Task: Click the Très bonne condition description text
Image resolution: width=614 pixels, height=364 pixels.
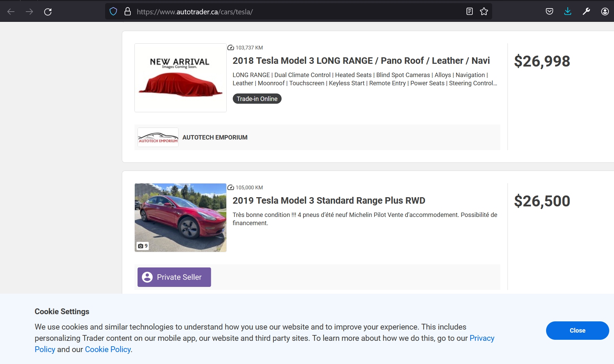Action: [365, 219]
